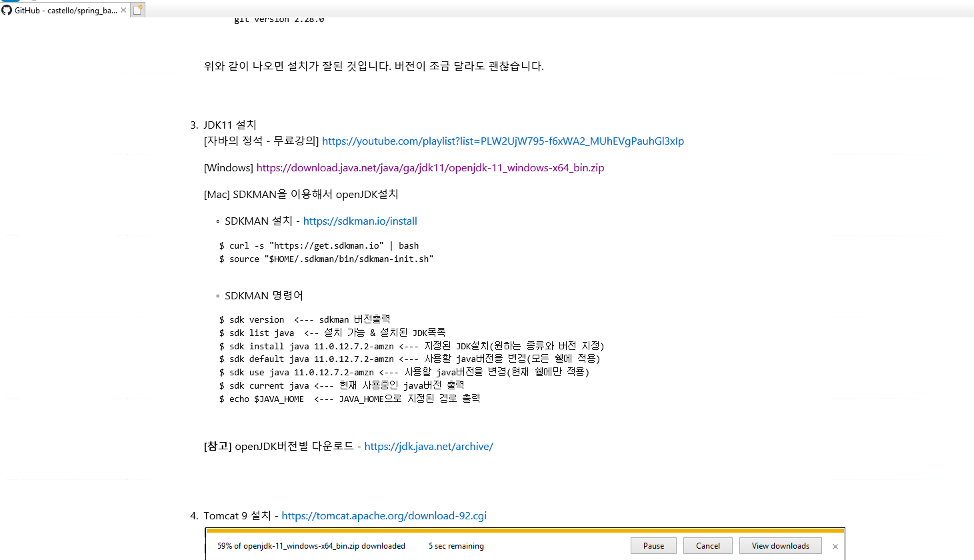This screenshot has height=560, width=974.
Task: Dismiss the download notification bar
Action: pos(835,547)
